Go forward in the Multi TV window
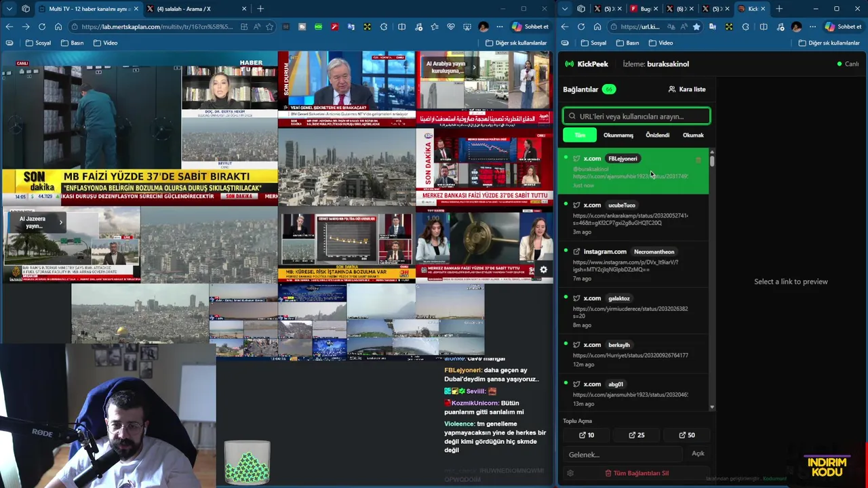 tap(26, 26)
